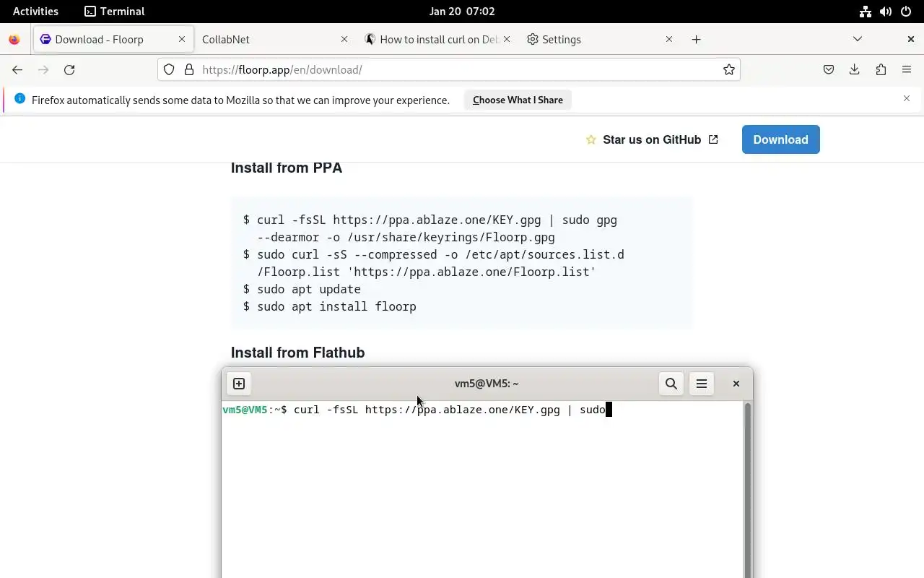Dismiss the Firefox data notification bar
This screenshot has width=924, height=578.
pos(907,98)
